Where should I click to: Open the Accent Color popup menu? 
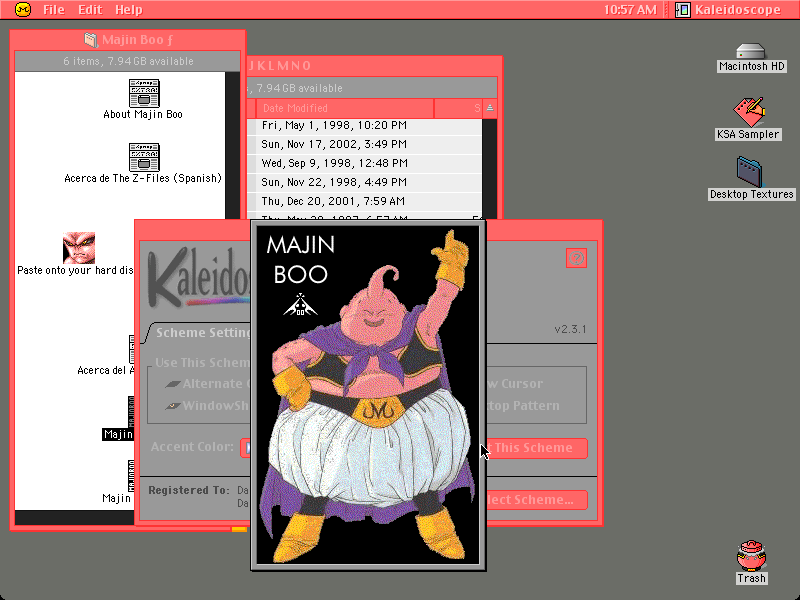[x=245, y=447]
